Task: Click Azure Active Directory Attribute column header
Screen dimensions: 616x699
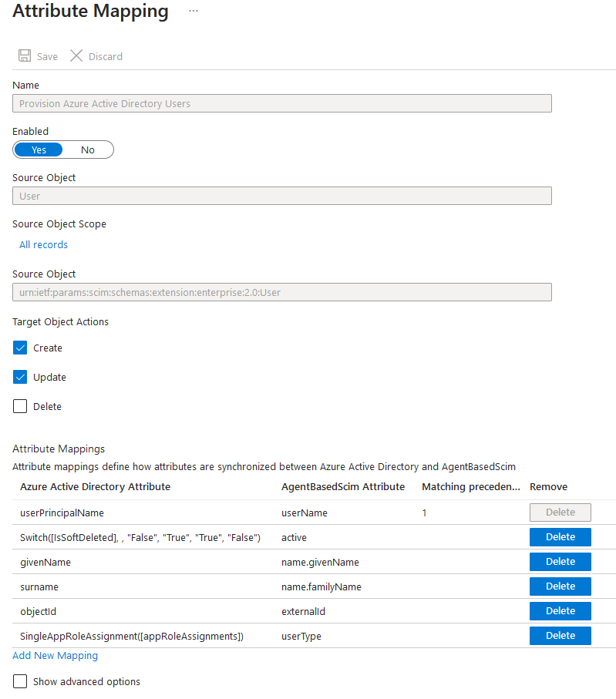Action: pos(95,487)
